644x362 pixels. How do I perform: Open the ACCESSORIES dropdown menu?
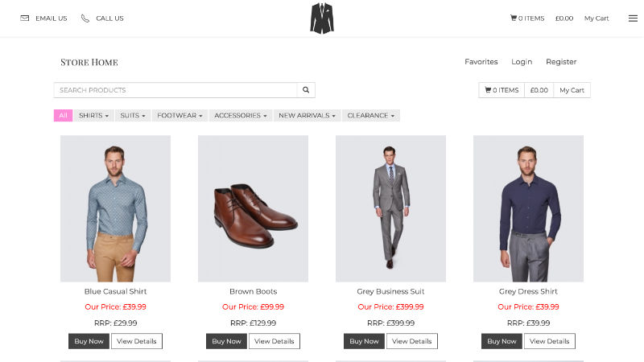(240, 115)
